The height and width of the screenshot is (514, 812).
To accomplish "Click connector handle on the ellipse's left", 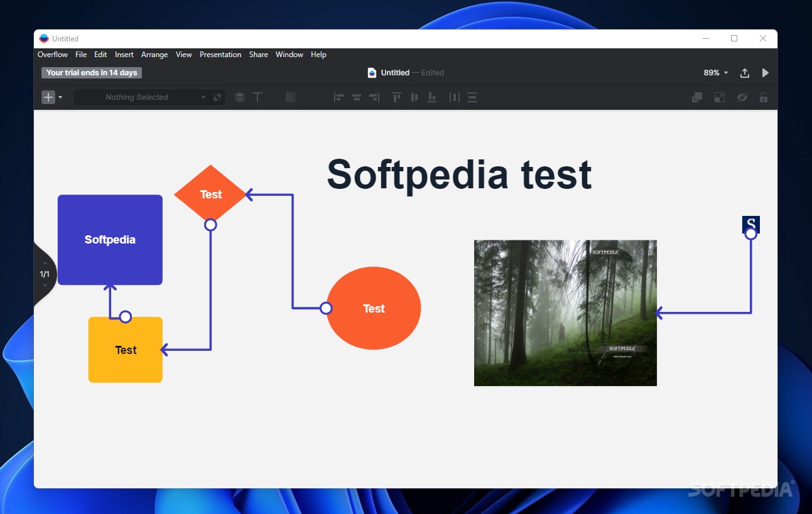I will click(x=326, y=308).
